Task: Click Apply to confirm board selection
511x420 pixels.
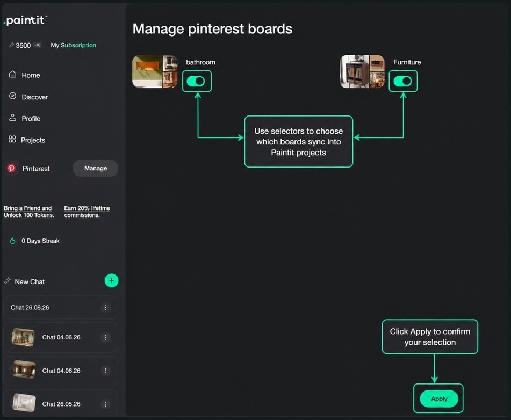Action: [439, 399]
